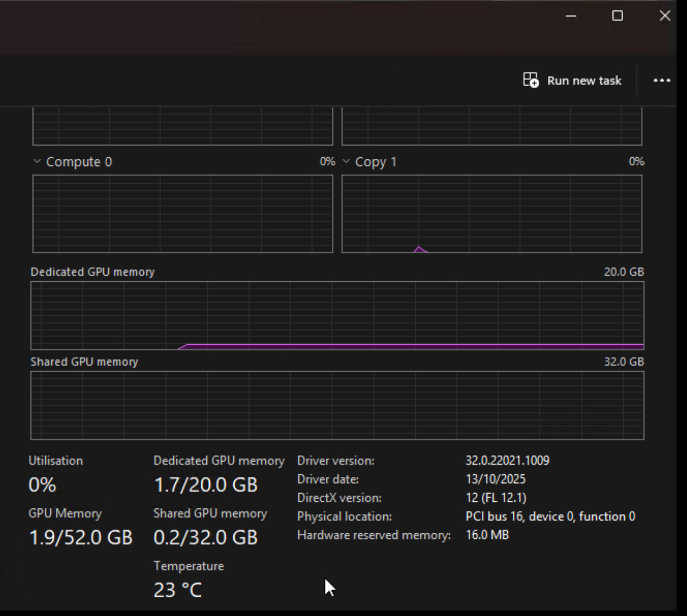Select the 'Driver version:' label
This screenshot has height=616, width=687.
pos(336,460)
